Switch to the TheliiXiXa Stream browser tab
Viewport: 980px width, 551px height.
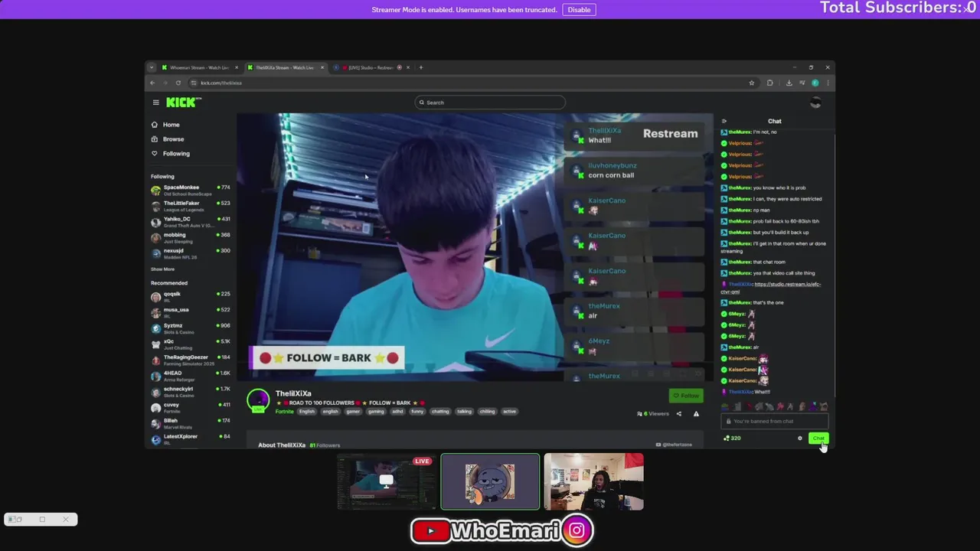[x=284, y=67]
